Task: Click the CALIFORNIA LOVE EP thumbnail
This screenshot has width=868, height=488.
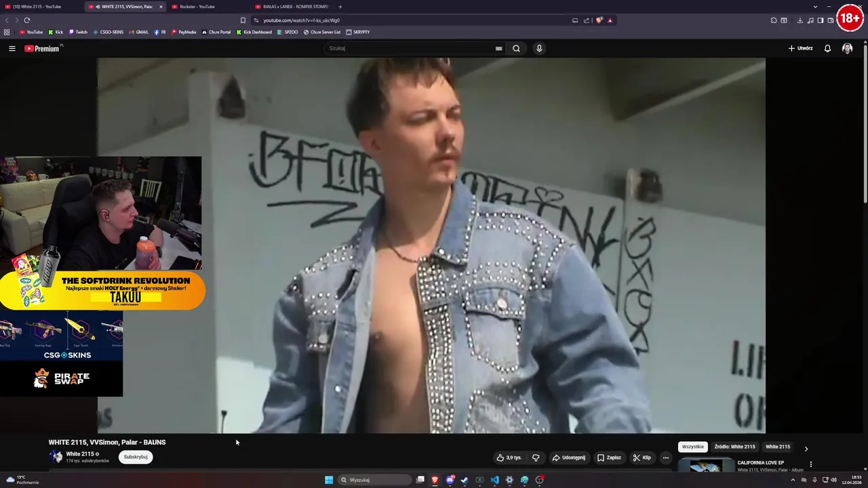Action: [x=706, y=466]
